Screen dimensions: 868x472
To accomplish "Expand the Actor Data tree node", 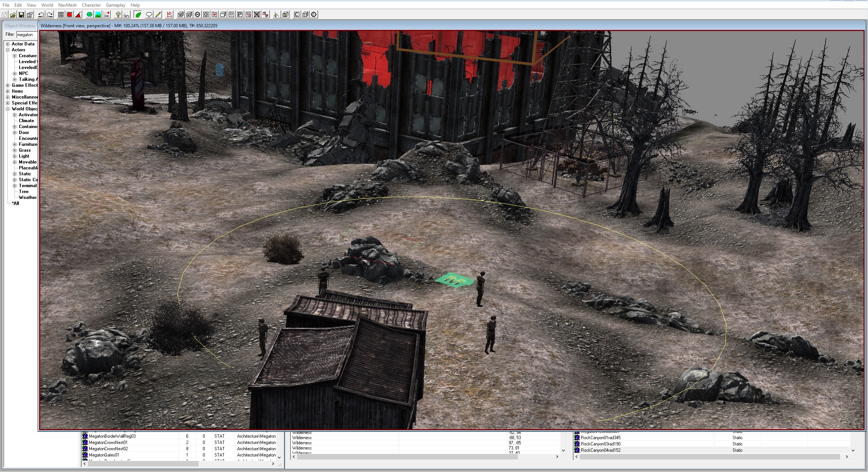I will [x=8, y=44].
